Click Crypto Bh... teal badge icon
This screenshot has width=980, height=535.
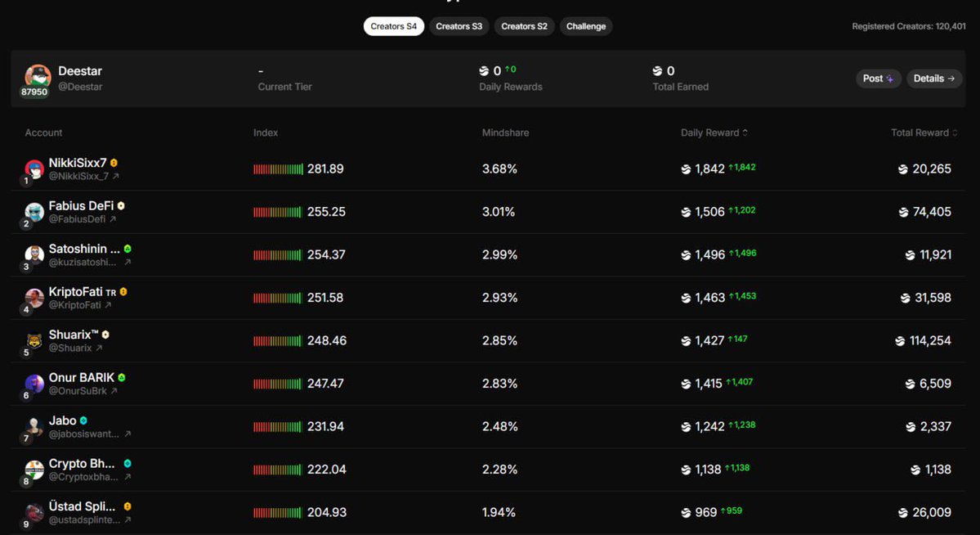pyautogui.click(x=128, y=464)
